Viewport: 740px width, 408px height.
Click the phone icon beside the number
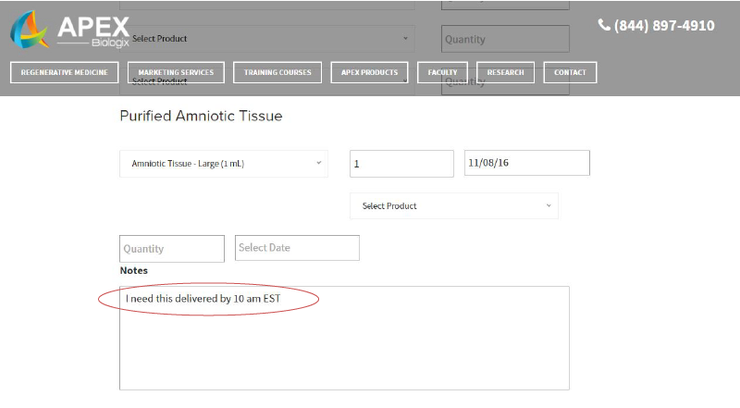pyautogui.click(x=604, y=25)
